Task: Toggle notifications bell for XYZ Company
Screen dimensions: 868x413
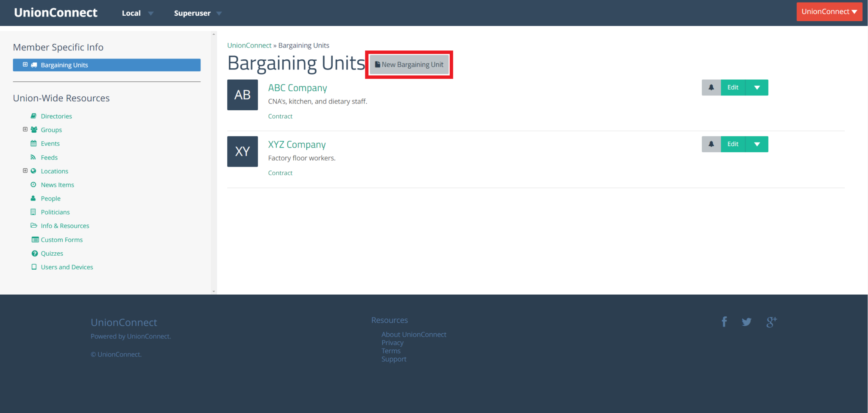Action: (711, 144)
